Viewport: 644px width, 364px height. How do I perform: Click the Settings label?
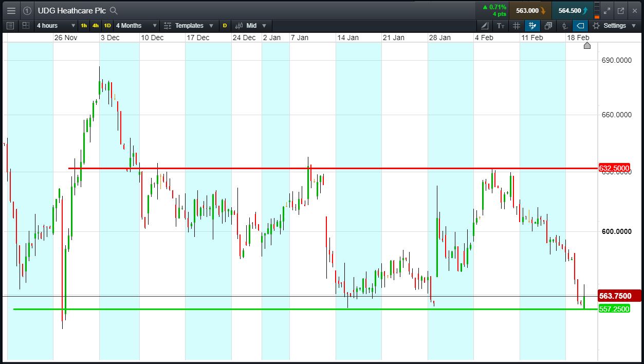(615, 25)
